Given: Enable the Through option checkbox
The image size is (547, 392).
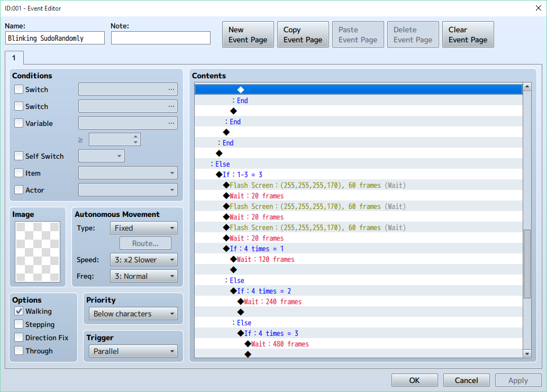Looking at the screenshot, I should (19, 351).
